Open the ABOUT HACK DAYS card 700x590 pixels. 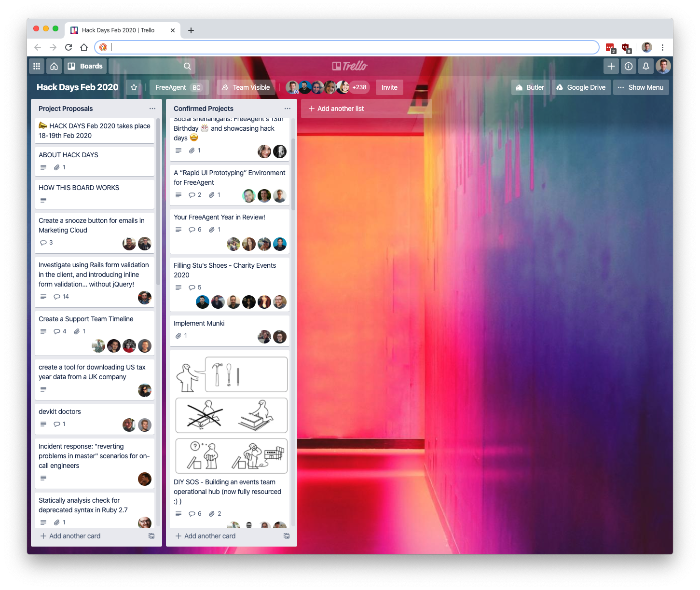(95, 161)
